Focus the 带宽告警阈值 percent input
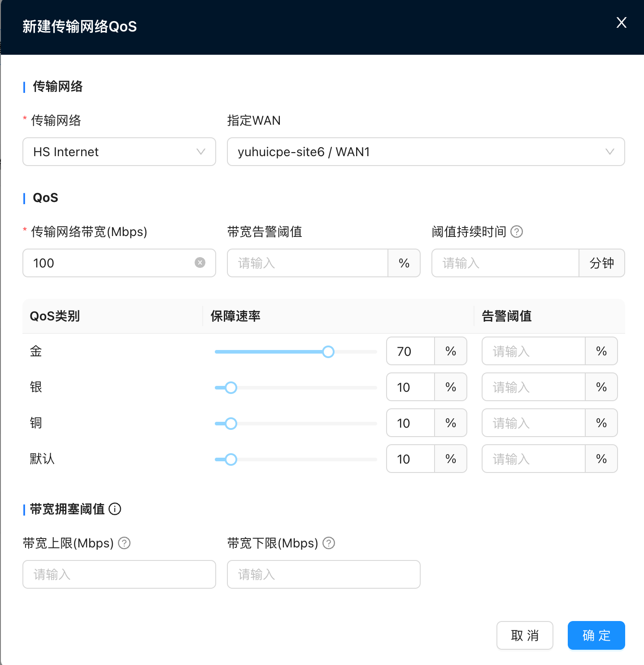The width and height of the screenshot is (644, 665). point(308,263)
